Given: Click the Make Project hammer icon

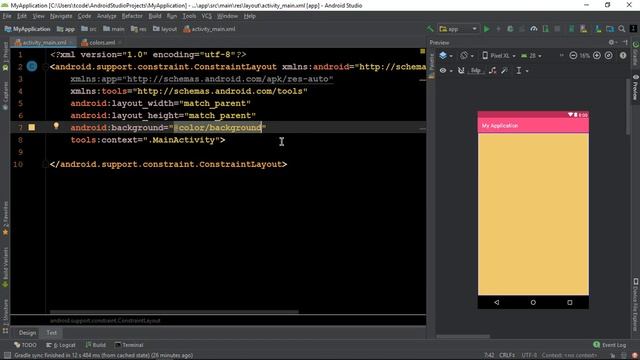Looking at the screenshot, I should point(430,29).
